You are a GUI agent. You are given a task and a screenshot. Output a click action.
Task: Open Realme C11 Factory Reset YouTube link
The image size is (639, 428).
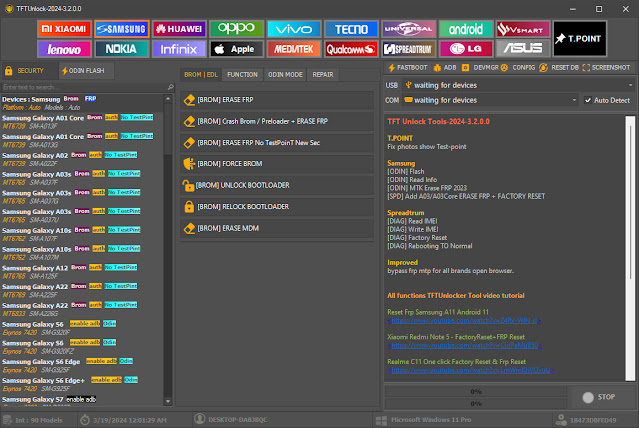tap(471, 371)
